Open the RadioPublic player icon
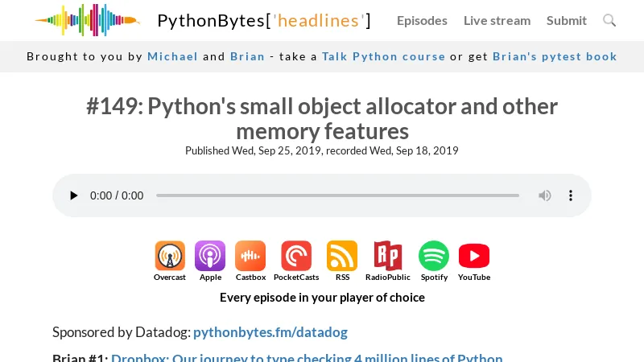This screenshot has height=362, width=644. tap(388, 257)
